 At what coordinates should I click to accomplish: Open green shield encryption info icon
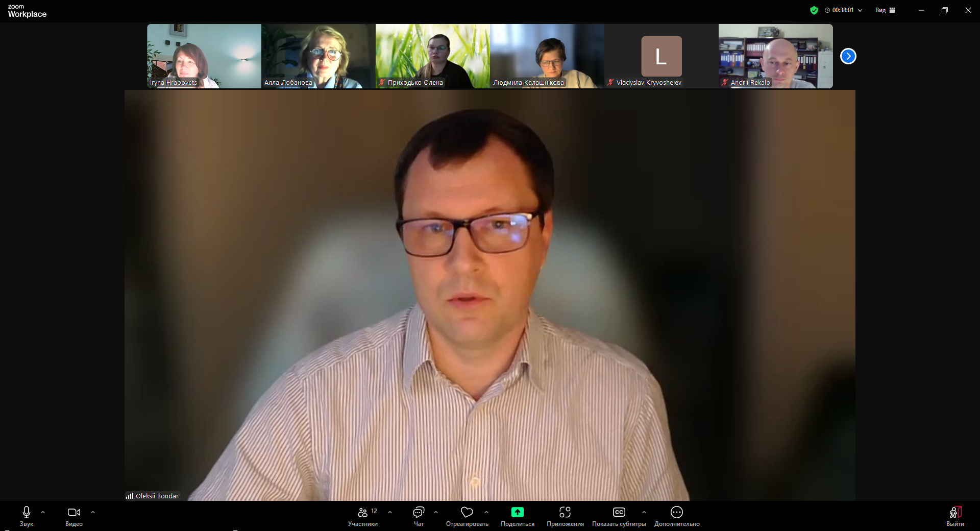pyautogui.click(x=814, y=10)
